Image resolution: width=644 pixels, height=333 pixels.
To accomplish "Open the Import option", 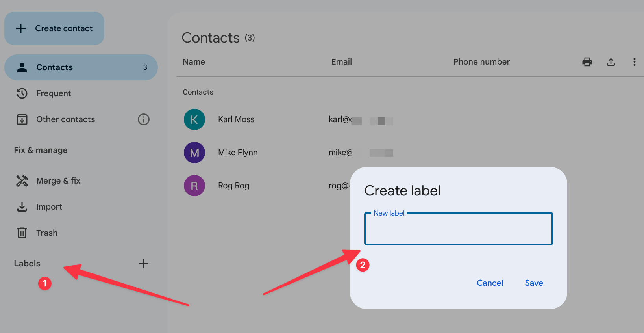I will (x=49, y=207).
